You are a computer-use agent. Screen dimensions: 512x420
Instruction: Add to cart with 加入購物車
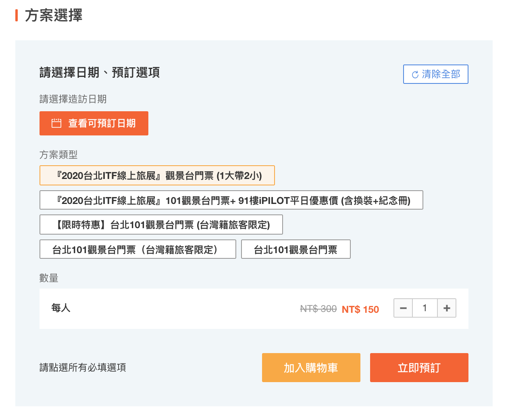pyautogui.click(x=311, y=368)
